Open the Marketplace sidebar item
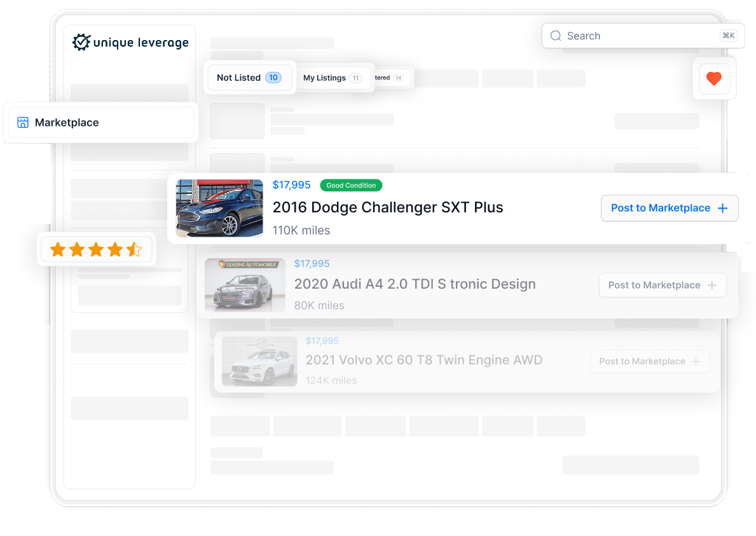756x536 pixels. (x=101, y=123)
